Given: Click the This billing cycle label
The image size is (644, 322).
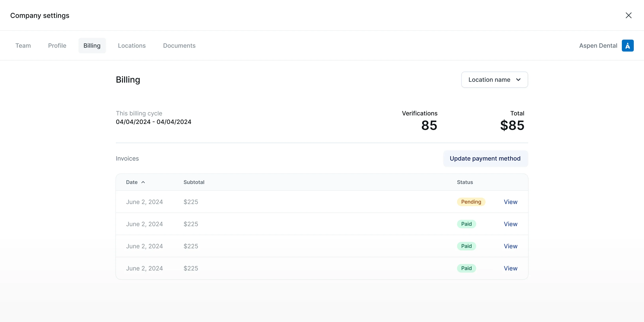Looking at the screenshot, I should [x=139, y=113].
